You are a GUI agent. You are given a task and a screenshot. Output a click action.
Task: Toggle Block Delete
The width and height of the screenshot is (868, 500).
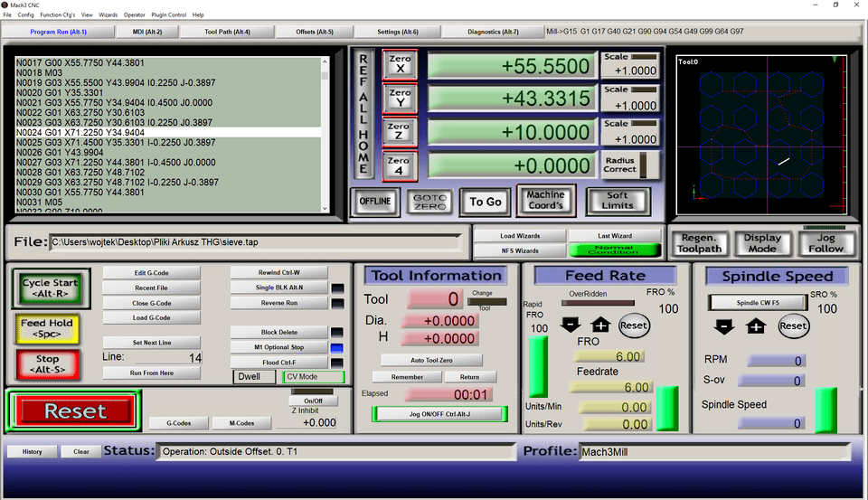(279, 332)
